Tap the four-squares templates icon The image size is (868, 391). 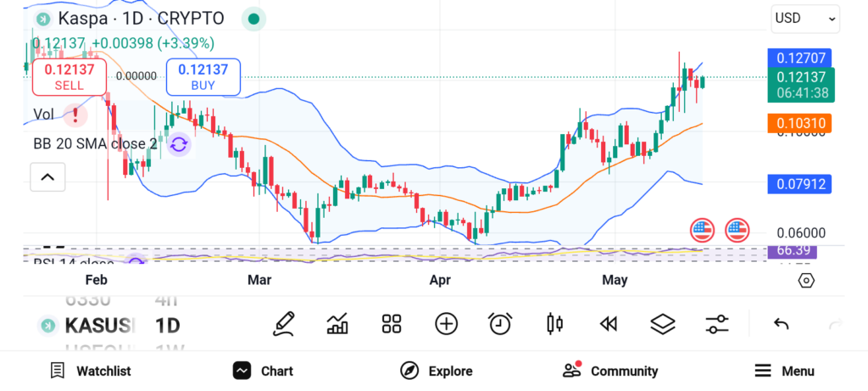tap(391, 323)
